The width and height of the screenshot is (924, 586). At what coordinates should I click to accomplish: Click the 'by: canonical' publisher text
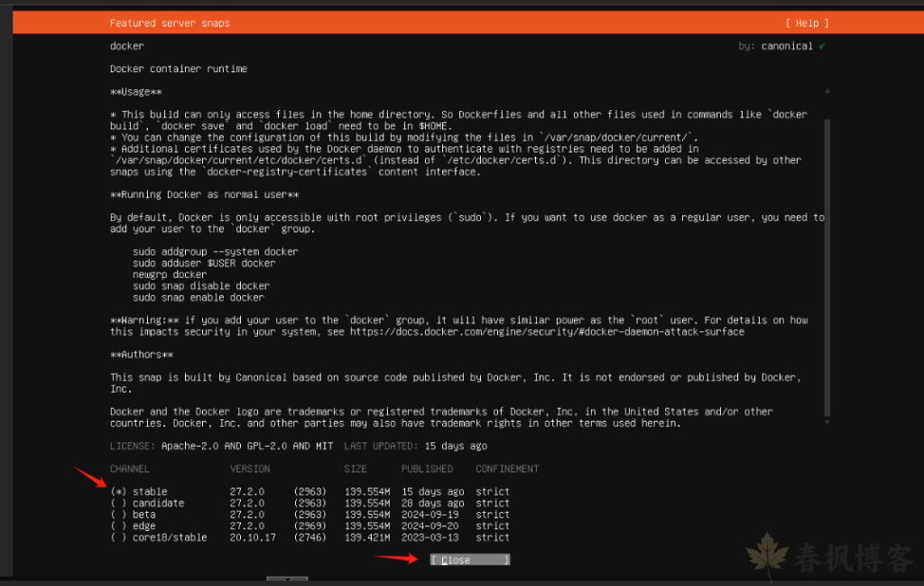775,46
